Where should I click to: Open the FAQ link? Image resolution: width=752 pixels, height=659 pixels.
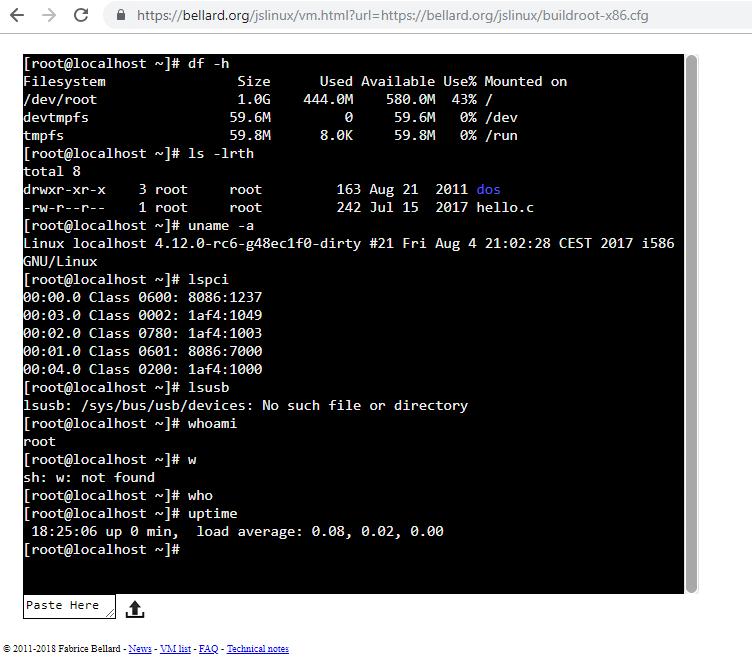208,648
